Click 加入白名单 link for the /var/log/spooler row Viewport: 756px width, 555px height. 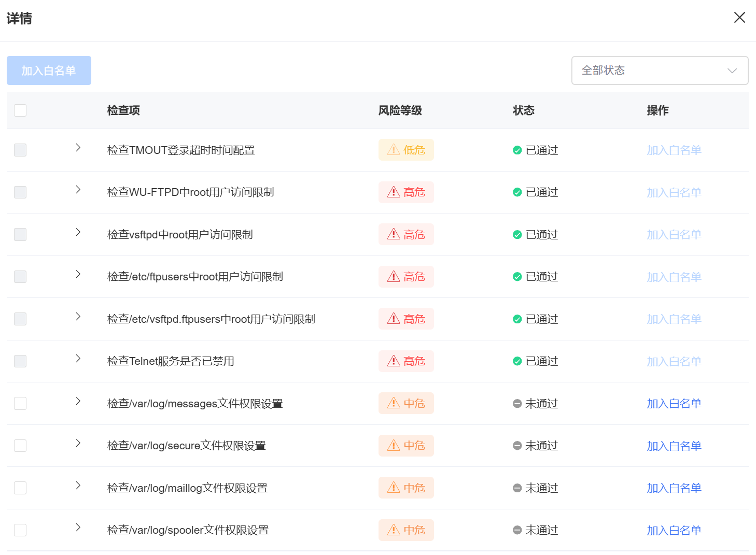674,530
